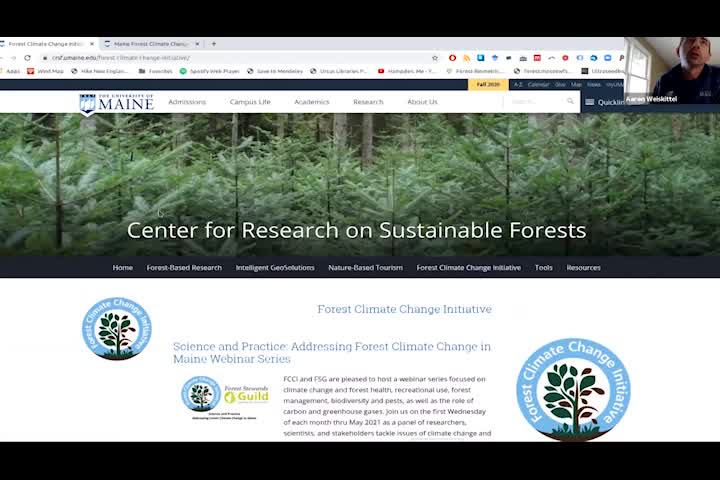Image resolution: width=720 pixels, height=480 pixels.
Task: Open the Research menu
Action: 368,102
